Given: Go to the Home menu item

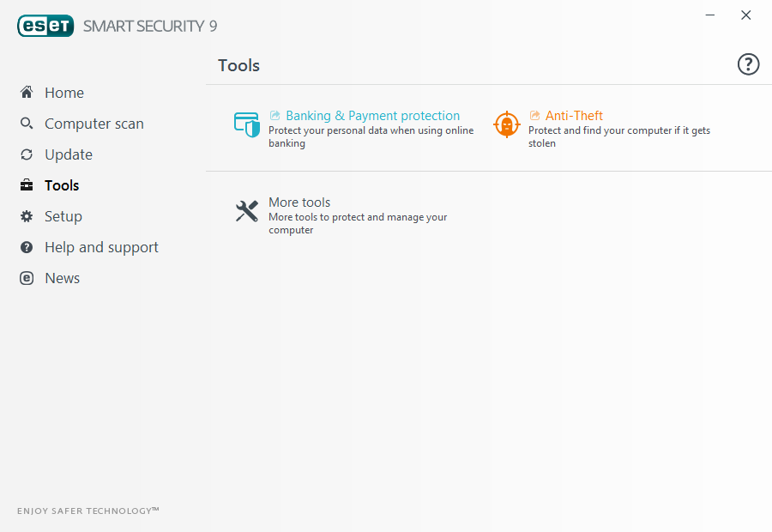Looking at the screenshot, I should pos(64,93).
